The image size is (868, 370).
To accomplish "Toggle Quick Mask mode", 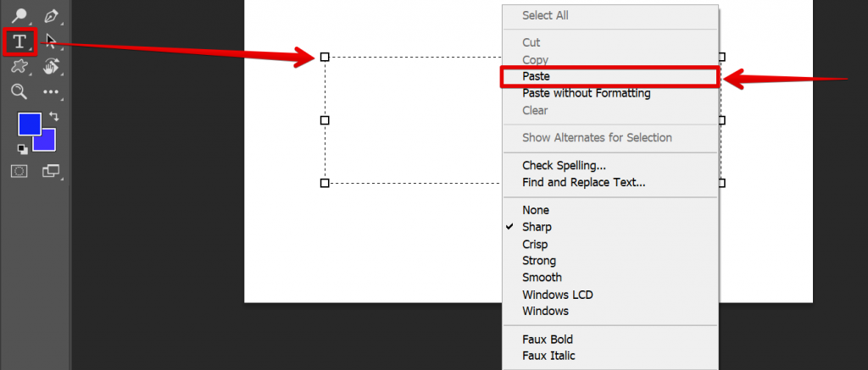I will (x=19, y=171).
